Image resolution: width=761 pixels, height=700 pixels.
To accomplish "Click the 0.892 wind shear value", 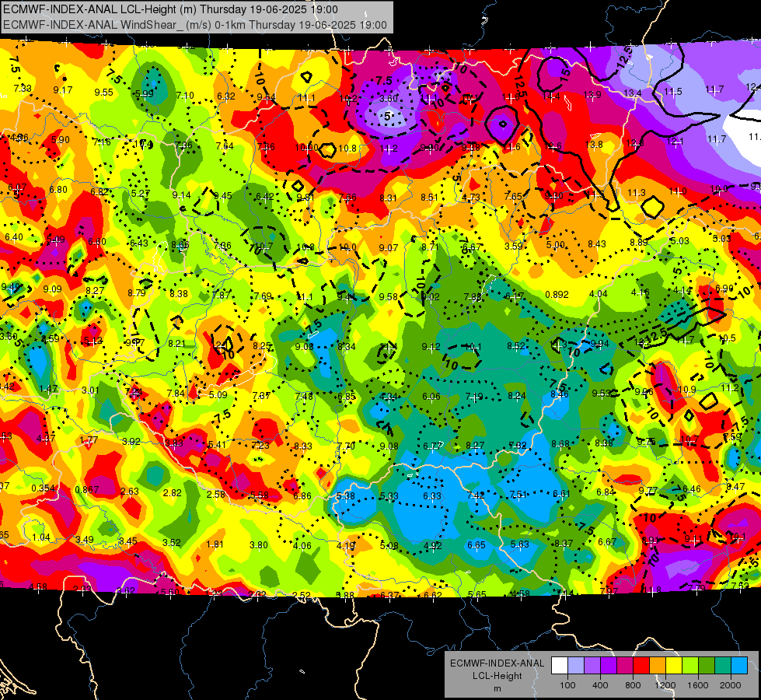I will (557, 294).
